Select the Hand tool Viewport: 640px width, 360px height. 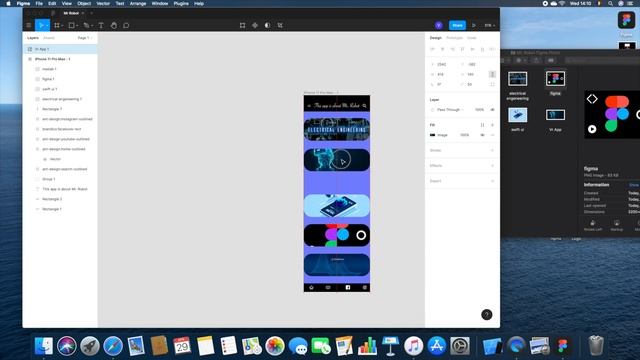[x=113, y=25]
